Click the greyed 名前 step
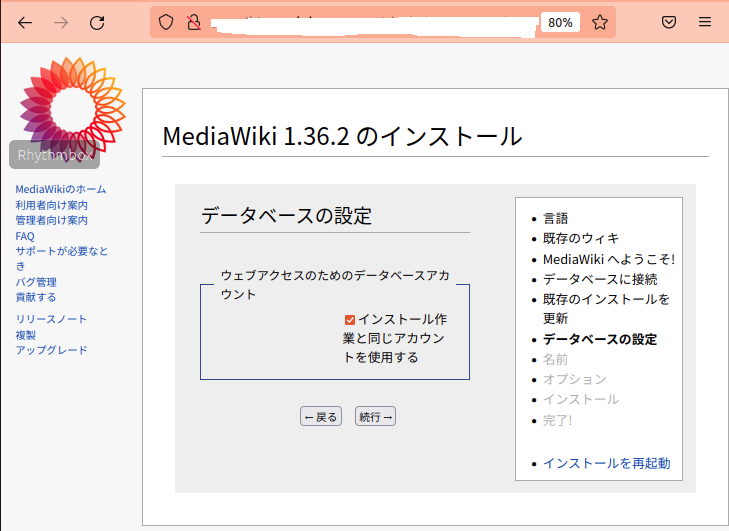The height and width of the screenshot is (531, 729). click(x=556, y=359)
